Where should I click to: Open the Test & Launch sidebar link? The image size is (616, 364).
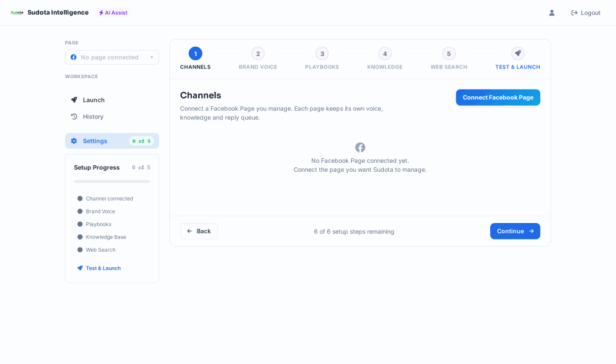coord(99,269)
